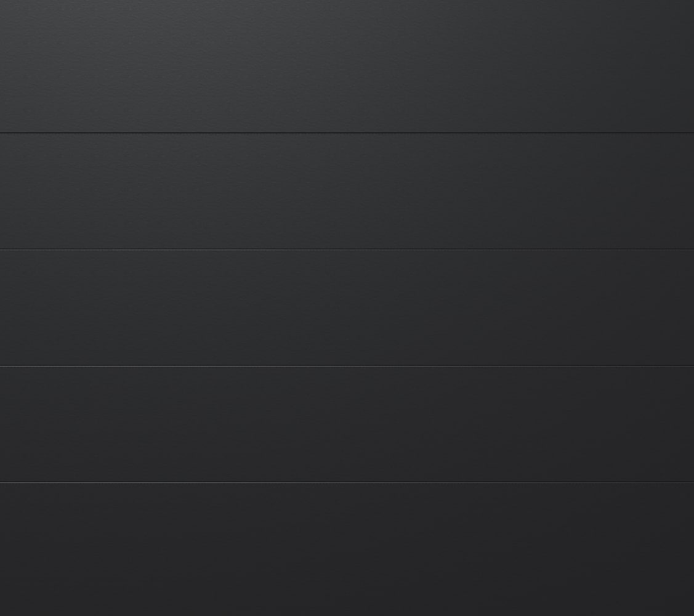
Task: Click the third horizontal divider line
Action: [x=347, y=366]
